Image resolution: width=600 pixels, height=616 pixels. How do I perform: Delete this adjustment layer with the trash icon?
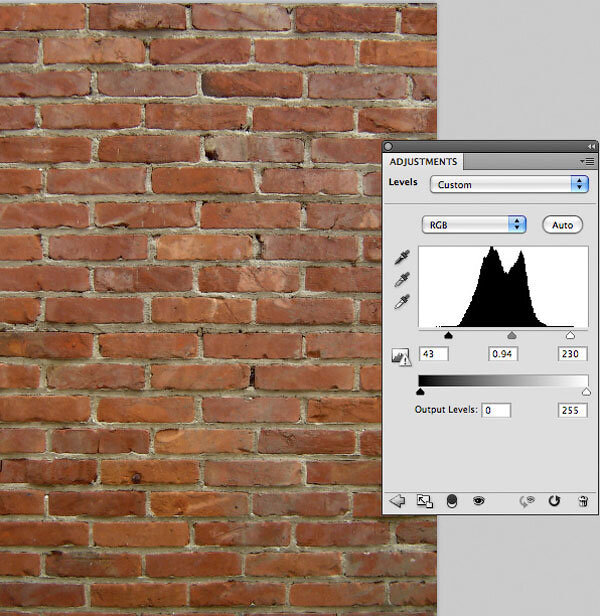tap(583, 501)
